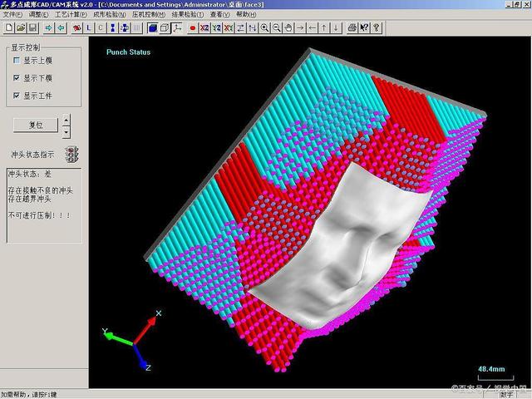532x399 pixels.
Task: Click the New file toolbar icon
Action: click(8, 27)
